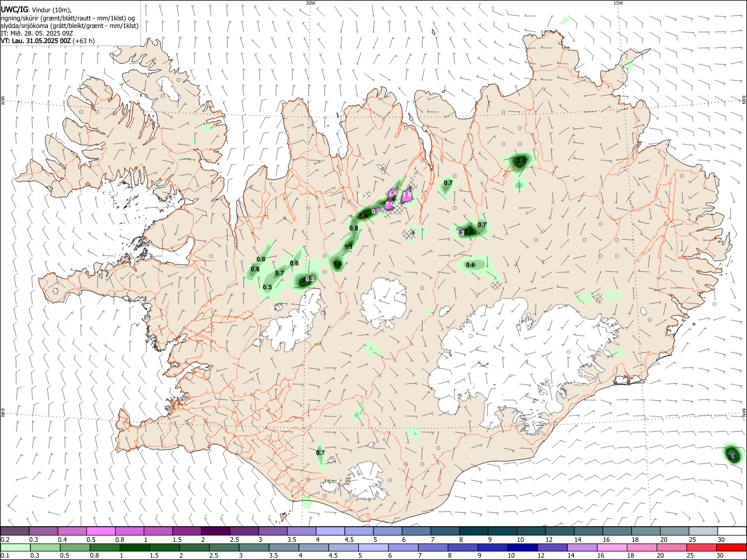747x560 pixels.
Task: Click the 1.1 precipitation value on the map
Action: click(348, 247)
